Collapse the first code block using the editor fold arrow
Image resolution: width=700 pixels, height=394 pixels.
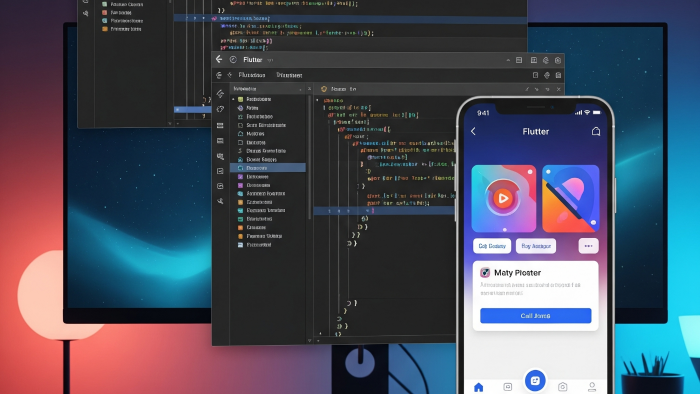(x=317, y=100)
